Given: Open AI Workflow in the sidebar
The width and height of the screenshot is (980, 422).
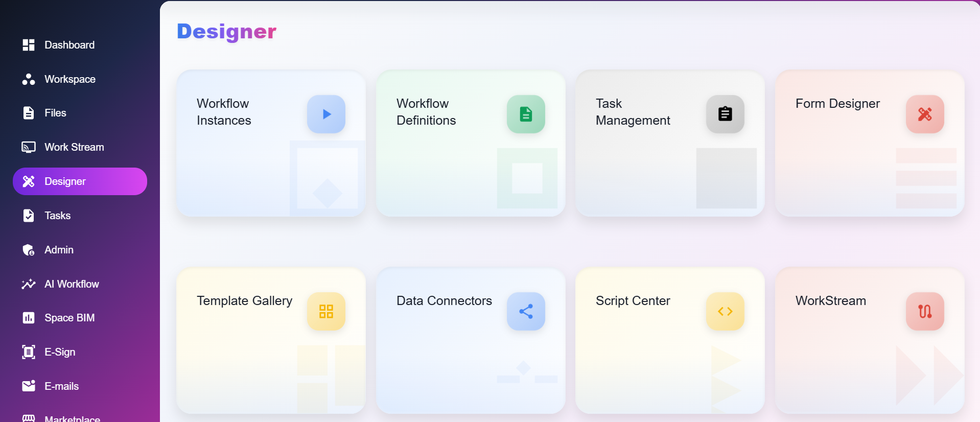Looking at the screenshot, I should 80,284.
